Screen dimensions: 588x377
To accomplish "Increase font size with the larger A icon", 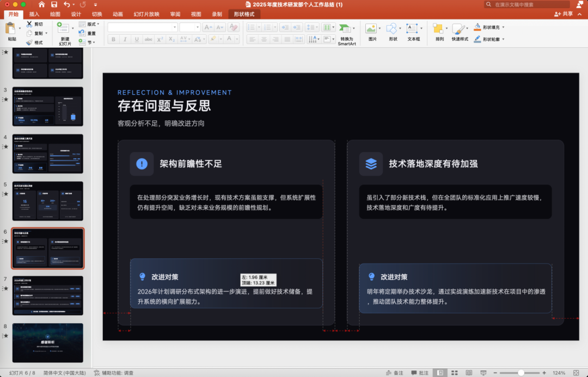I will point(207,27).
